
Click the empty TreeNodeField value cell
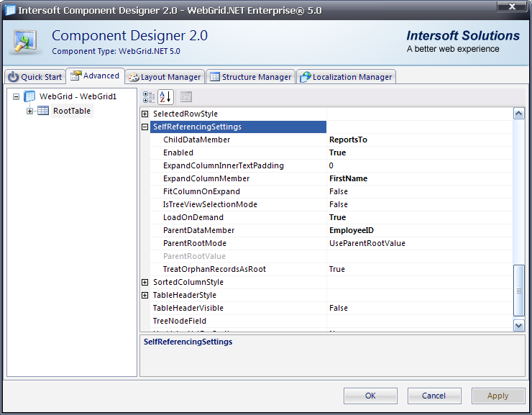click(x=419, y=321)
